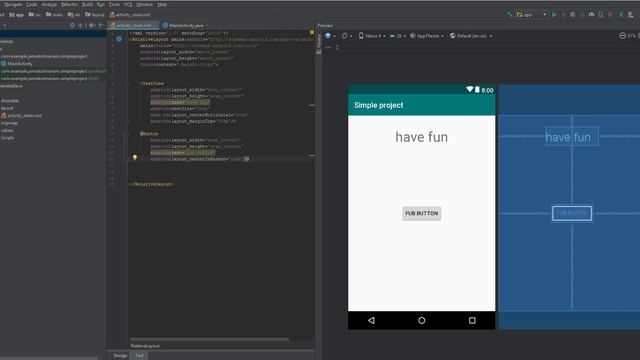Open the AppTheme theme dropdown
640x360 pixels.
pyautogui.click(x=427, y=36)
